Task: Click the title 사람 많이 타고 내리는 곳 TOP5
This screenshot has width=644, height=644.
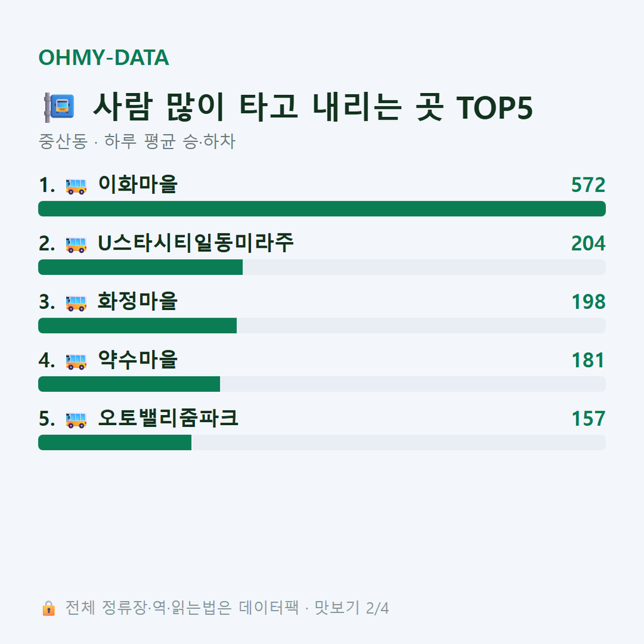Action: (x=313, y=107)
